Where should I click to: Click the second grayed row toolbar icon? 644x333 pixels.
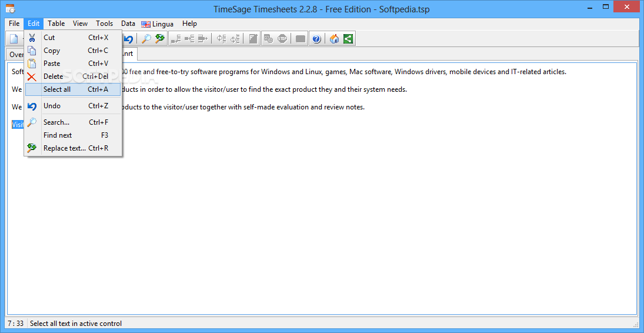tap(189, 39)
